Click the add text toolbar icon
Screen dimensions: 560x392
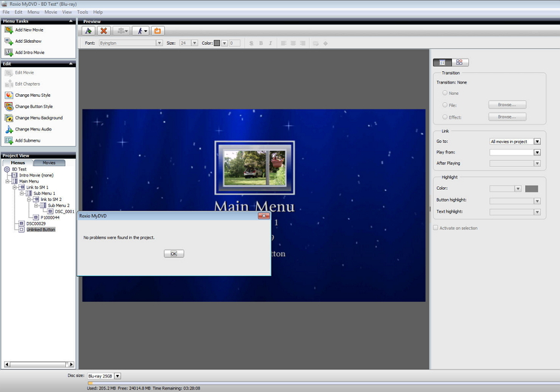[88, 31]
